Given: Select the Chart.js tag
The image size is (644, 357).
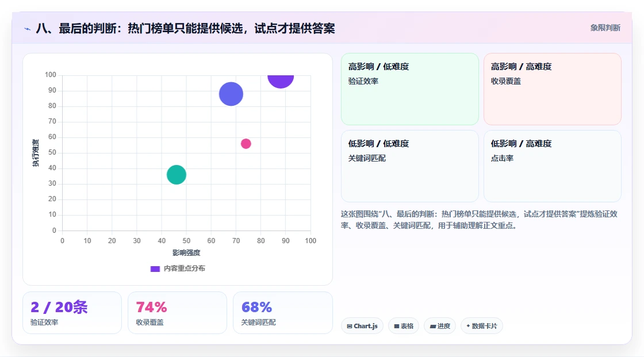Looking at the screenshot, I should pyautogui.click(x=362, y=326).
